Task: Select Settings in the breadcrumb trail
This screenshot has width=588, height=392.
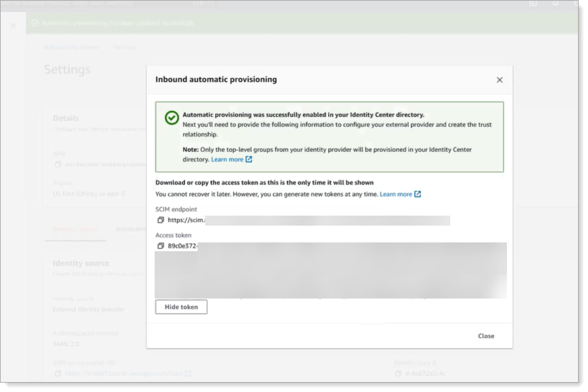Action: (x=125, y=47)
